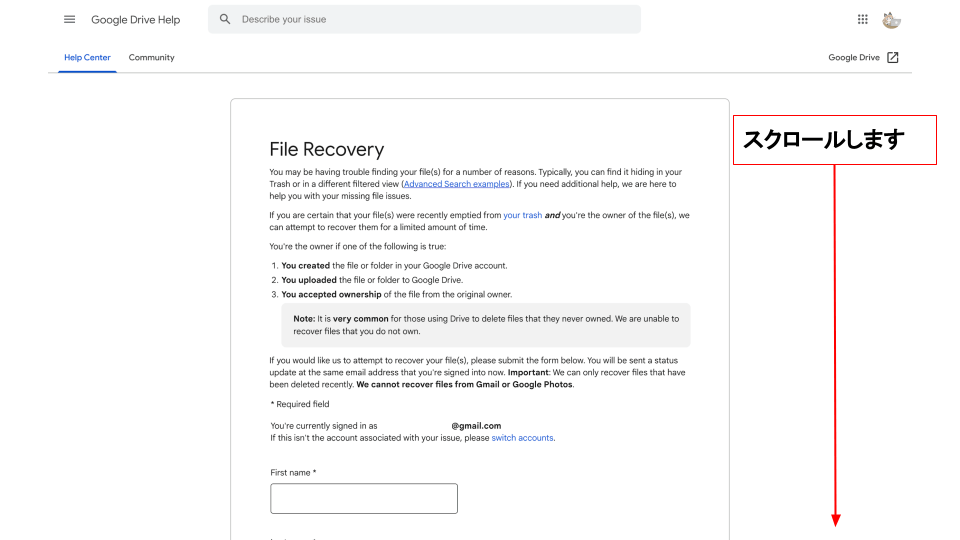Click the File Recovery heading
The image size is (960, 540).
pos(326,149)
